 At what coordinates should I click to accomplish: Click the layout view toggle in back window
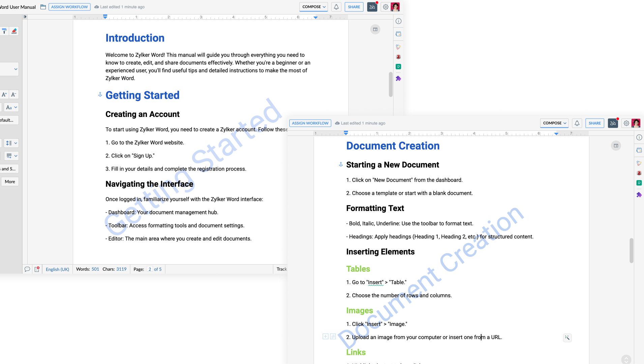375,29
